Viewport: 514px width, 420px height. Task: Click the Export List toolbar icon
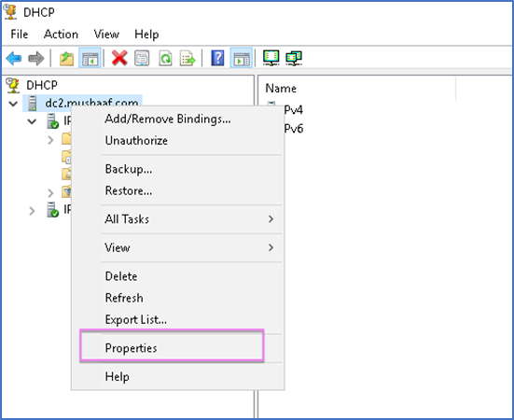click(188, 59)
